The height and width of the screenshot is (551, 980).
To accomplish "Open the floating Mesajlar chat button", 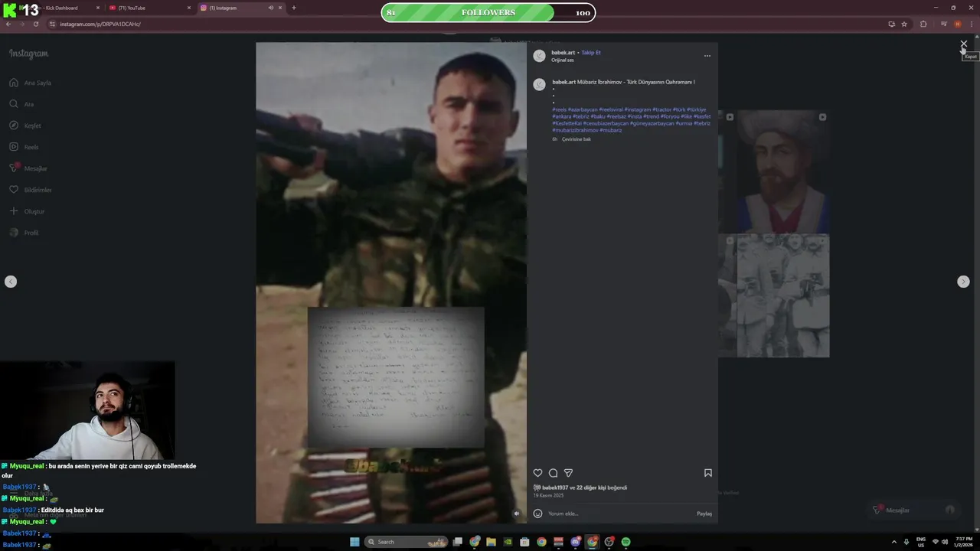I will pyautogui.click(x=914, y=510).
